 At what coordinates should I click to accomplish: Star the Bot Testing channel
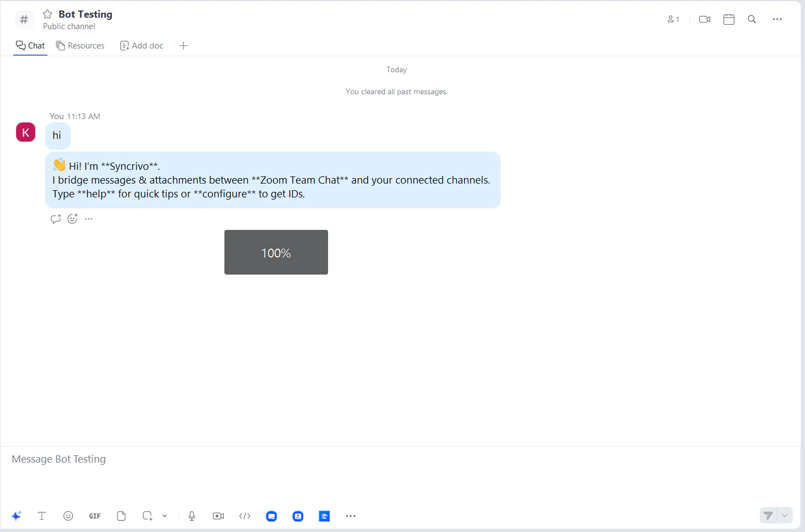(47, 14)
